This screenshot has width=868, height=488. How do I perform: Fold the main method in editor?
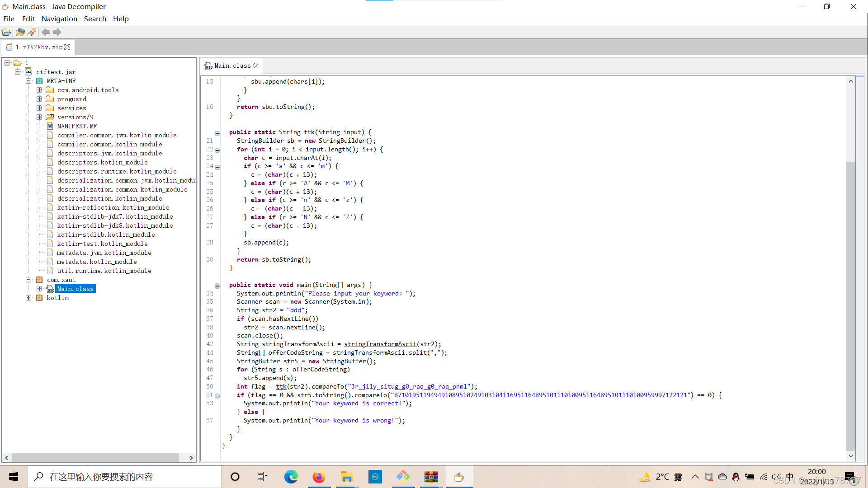click(217, 286)
